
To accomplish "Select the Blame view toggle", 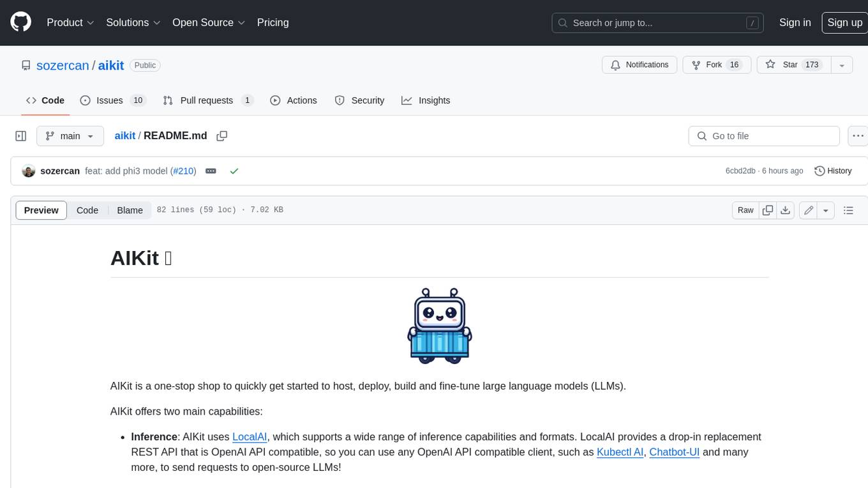I will click(x=130, y=210).
